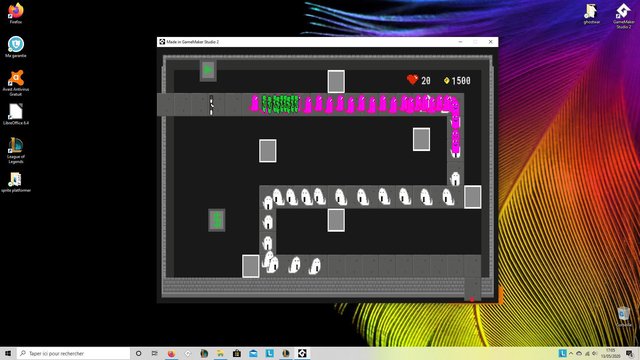The width and height of the screenshot is (640, 360).
Task: Click the red heart lives icon
Action: pos(412,80)
